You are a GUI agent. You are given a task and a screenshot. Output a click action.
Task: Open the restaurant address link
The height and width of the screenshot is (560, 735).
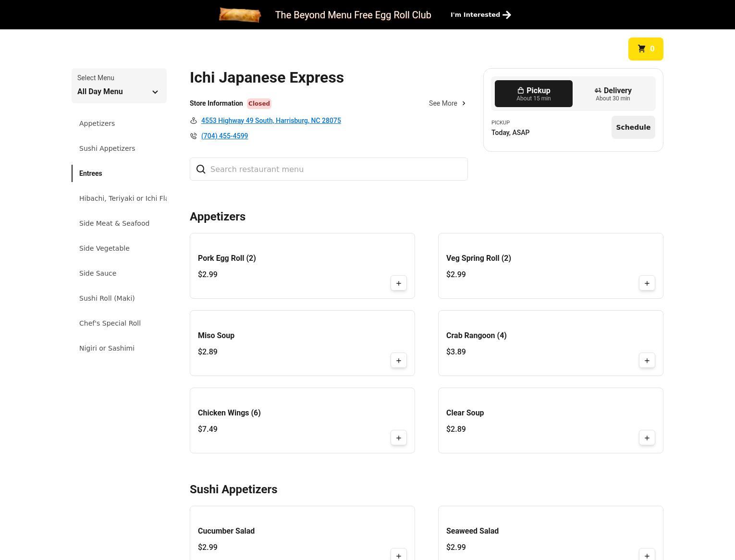pos(271,121)
